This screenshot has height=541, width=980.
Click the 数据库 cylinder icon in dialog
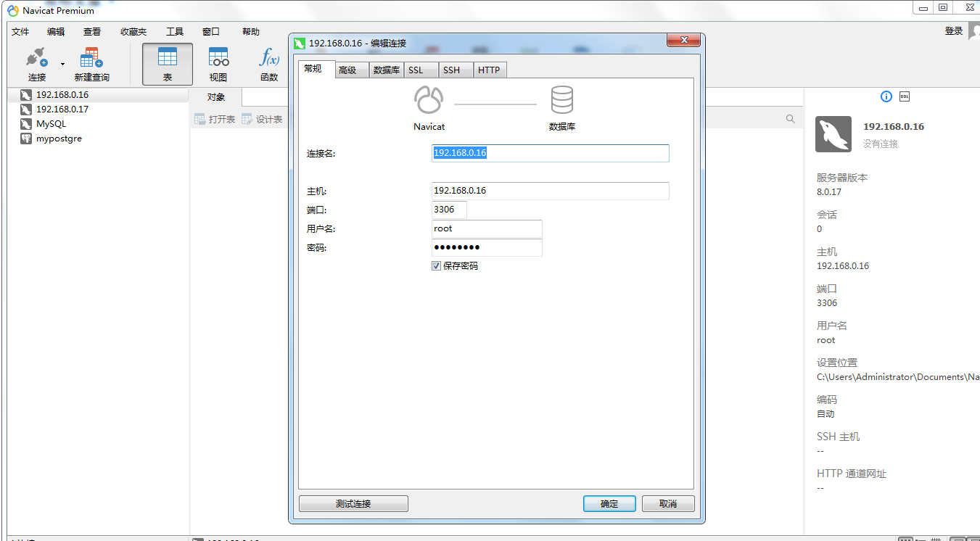pos(562,100)
